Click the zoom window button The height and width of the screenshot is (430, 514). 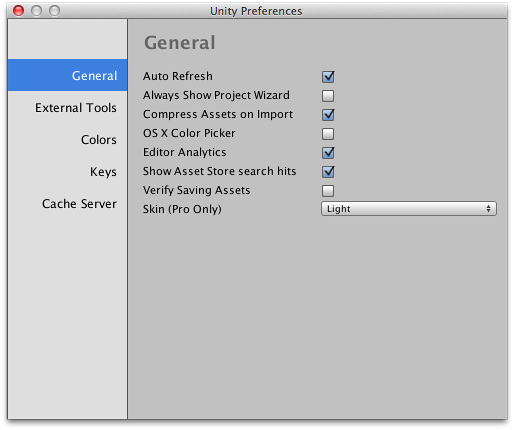54,11
